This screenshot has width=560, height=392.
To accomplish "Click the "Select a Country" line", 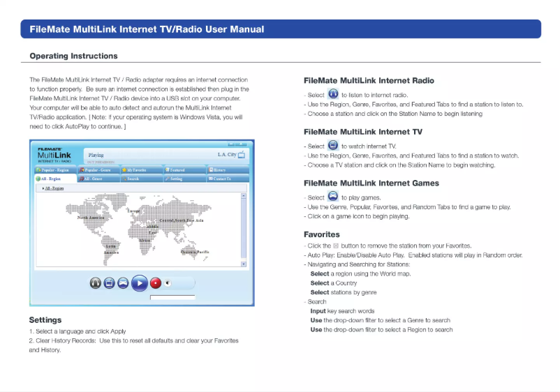I will pyautogui.click(x=334, y=283).
